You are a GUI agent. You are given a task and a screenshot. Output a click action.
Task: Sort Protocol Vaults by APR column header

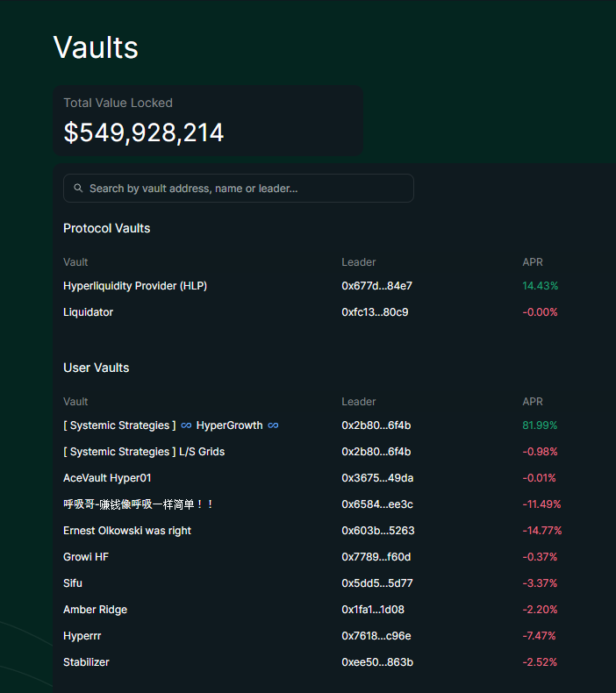coord(533,262)
